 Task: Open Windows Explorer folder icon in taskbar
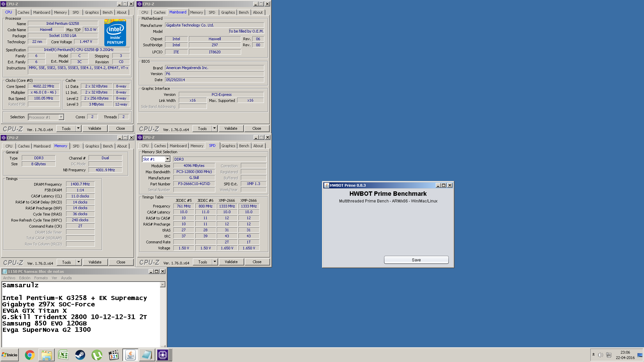pos(46,355)
